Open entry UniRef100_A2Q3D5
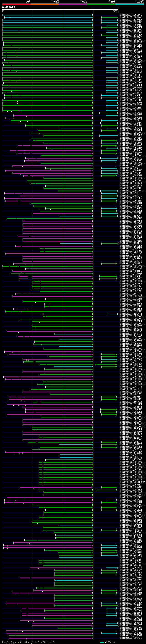The image size is (146, 644). tap(131, 22)
